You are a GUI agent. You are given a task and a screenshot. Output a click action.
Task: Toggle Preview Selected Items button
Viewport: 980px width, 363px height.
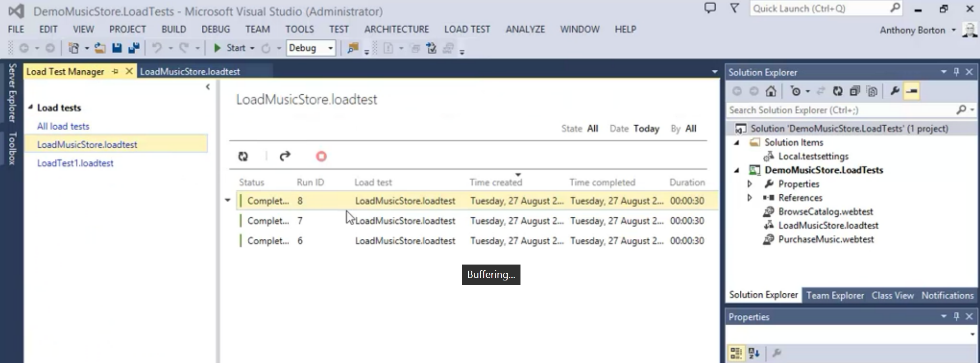pyautogui.click(x=912, y=91)
